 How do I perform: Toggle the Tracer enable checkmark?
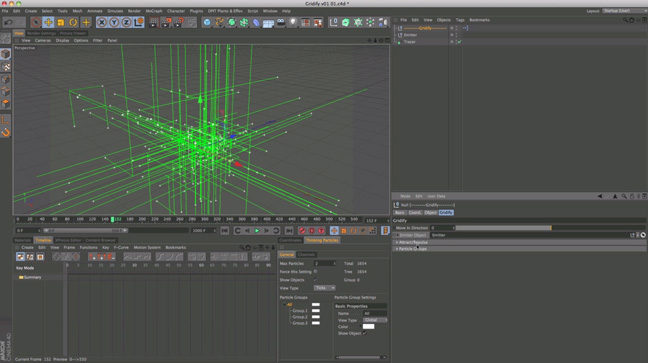[460, 42]
